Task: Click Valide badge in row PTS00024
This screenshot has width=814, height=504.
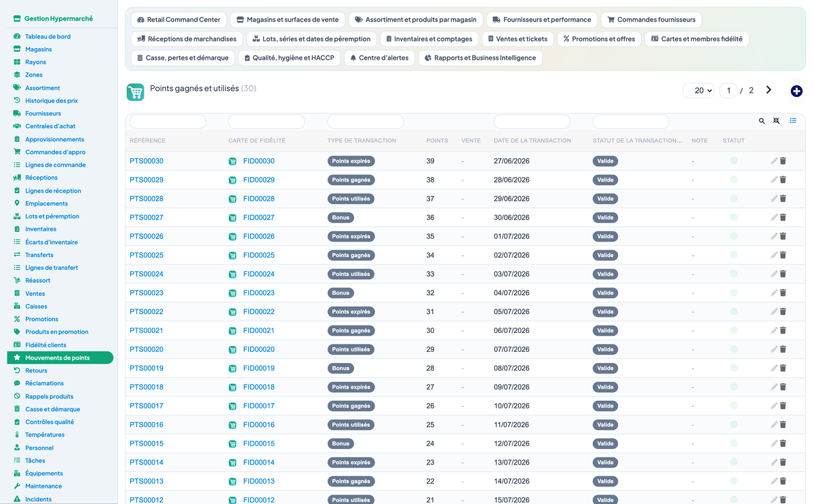Action: point(605,274)
